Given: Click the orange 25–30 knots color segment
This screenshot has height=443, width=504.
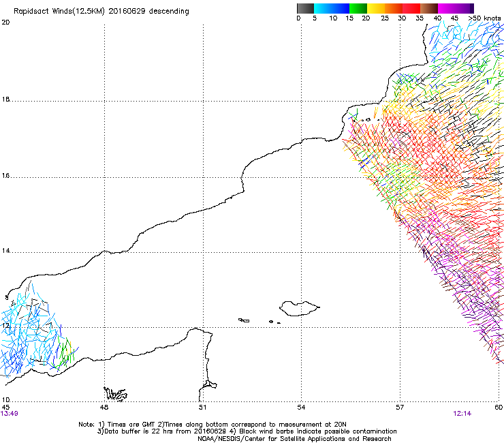Looking at the screenshot, I should [394, 8].
